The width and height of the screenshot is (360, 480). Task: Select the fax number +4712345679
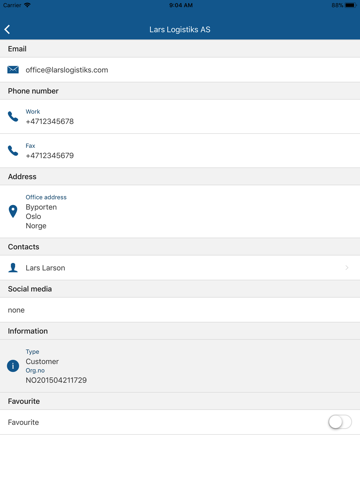point(50,156)
